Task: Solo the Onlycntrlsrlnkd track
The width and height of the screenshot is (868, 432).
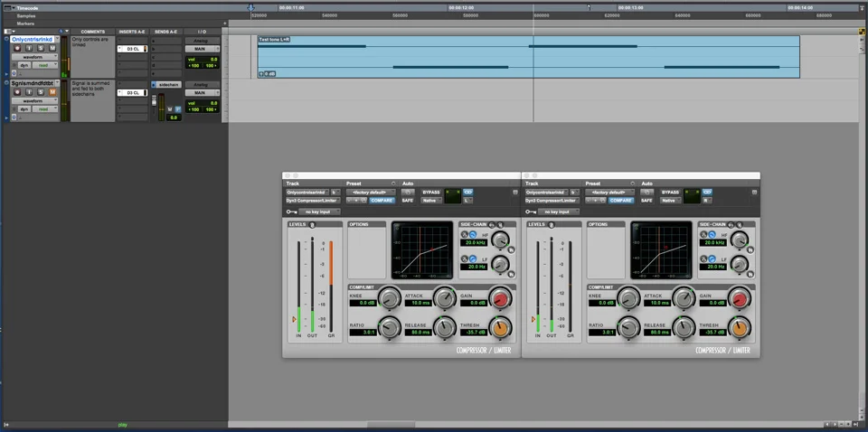Action: point(41,48)
